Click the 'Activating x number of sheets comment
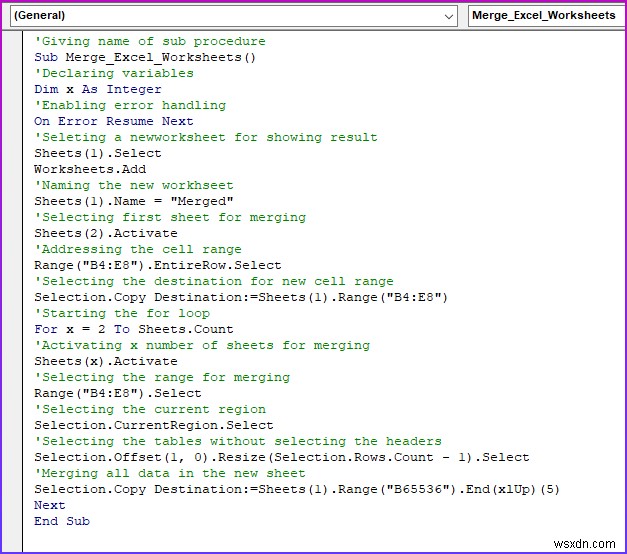This screenshot has height=554, width=627. point(202,345)
